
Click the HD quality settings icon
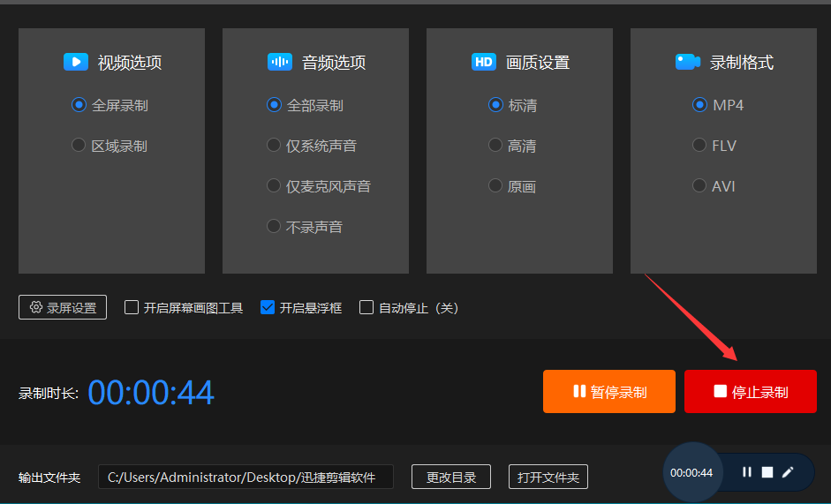(x=484, y=62)
